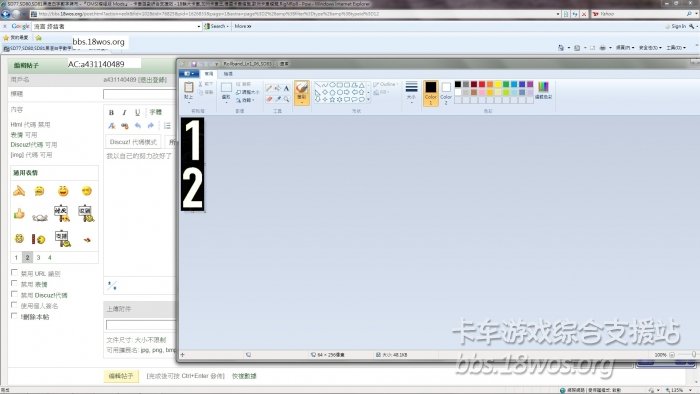This screenshot has width=700, height=394.
Task: Expand the Paint Size line-width dropdown
Action: 411,92
